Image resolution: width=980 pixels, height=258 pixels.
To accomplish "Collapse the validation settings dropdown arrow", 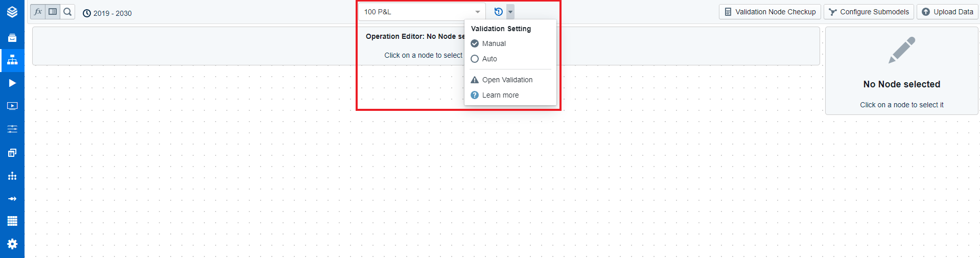I will (x=510, y=12).
